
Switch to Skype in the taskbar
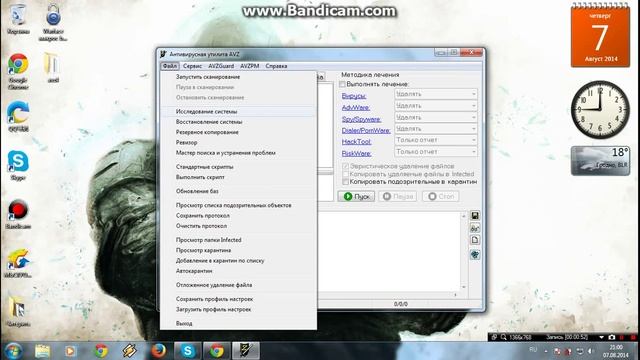[x=188, y=351]
